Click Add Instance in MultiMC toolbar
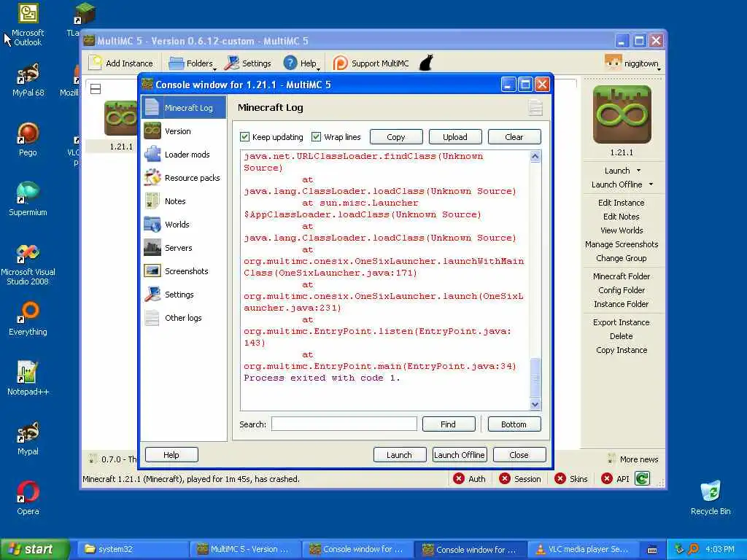The width and height of the screenshot is (747, 560). click(x=122, y=63)
